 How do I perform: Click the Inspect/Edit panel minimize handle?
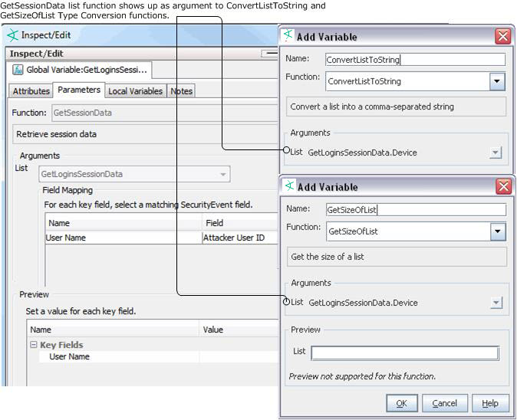tap(269, 54)
